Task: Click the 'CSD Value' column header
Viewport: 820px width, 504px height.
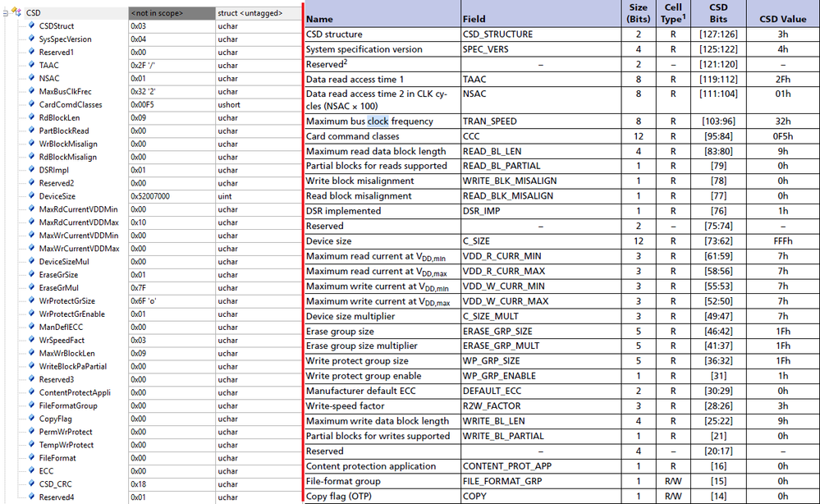Action: (x=783, y=14)
